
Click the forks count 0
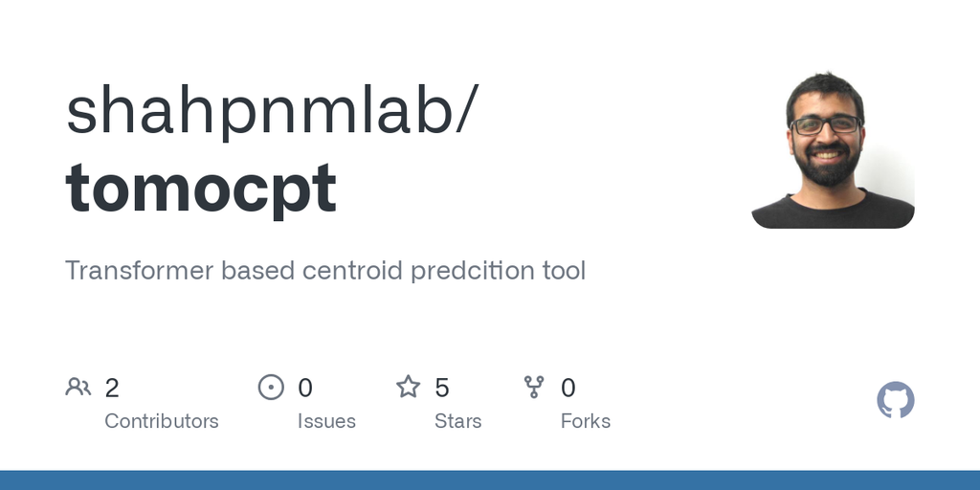[568, 389]
